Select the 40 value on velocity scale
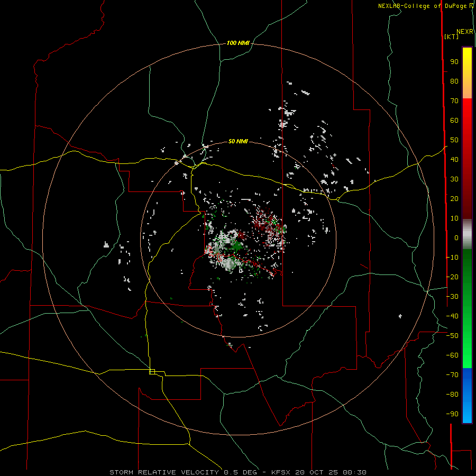 tap(454, 159)
